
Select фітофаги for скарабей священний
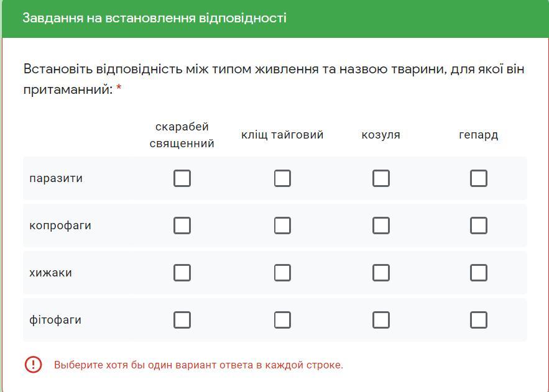point(182,320)
